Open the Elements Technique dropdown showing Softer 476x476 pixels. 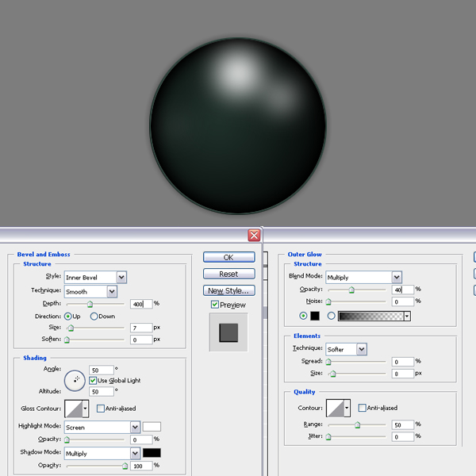346,349
